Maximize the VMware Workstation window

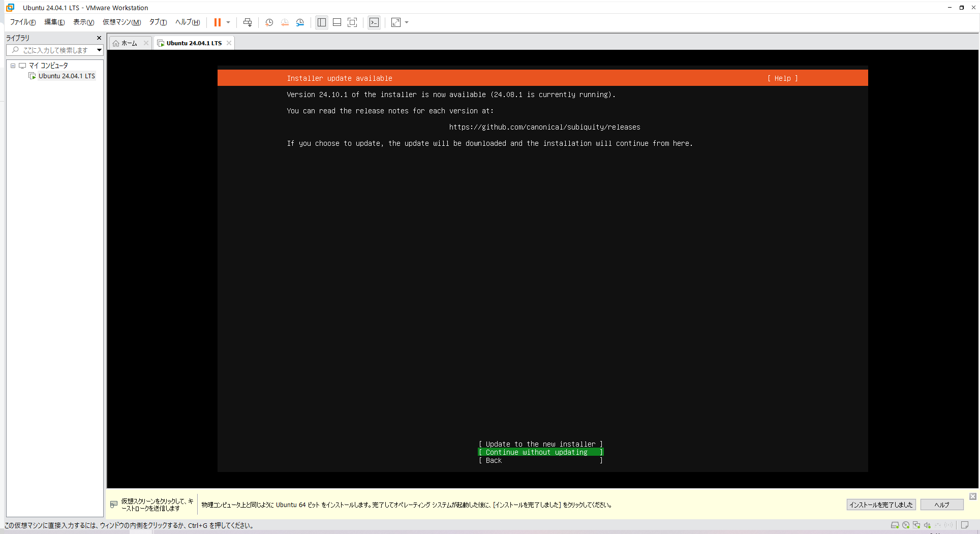point(962,8)
